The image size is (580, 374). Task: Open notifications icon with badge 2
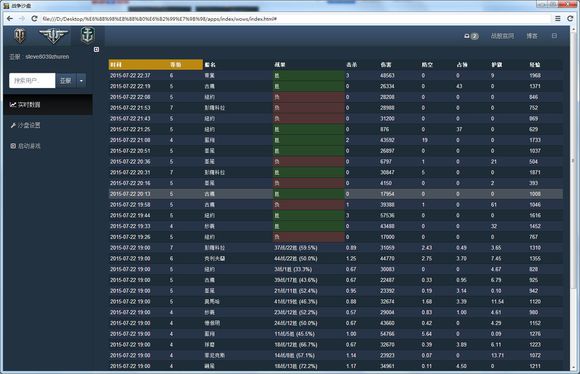coord(471,36)
